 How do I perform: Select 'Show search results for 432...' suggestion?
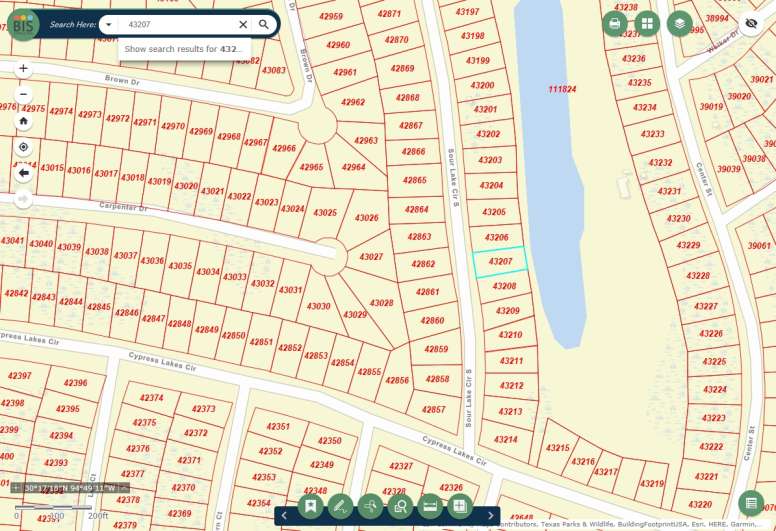point(184,48)
